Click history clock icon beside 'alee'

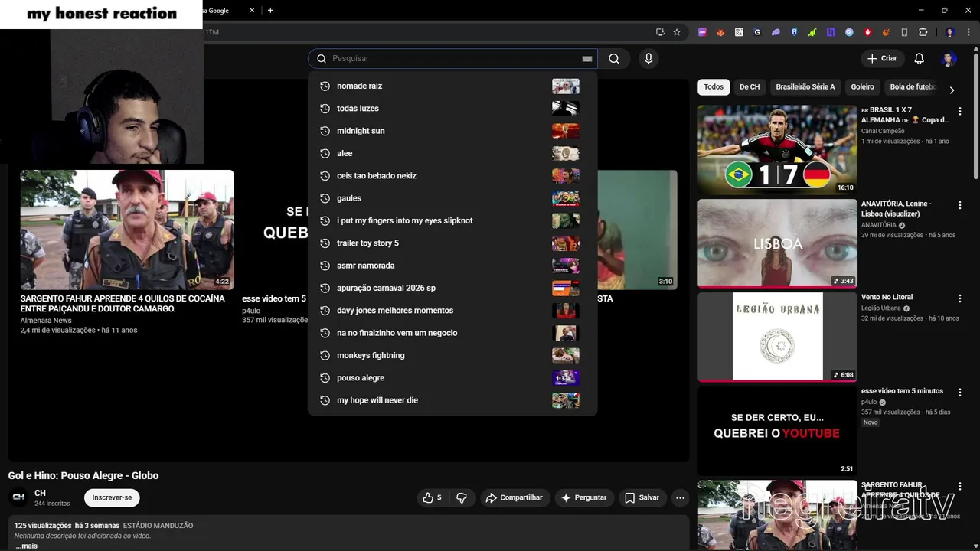[325, 153]
